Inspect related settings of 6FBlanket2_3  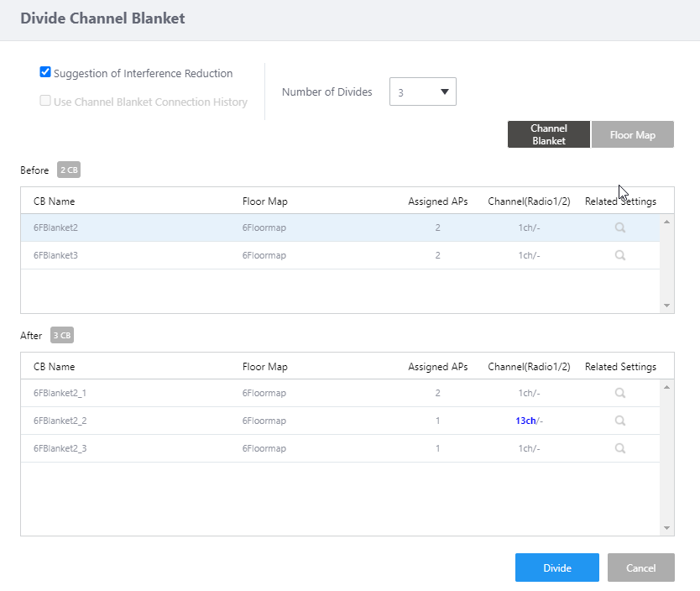620,448
